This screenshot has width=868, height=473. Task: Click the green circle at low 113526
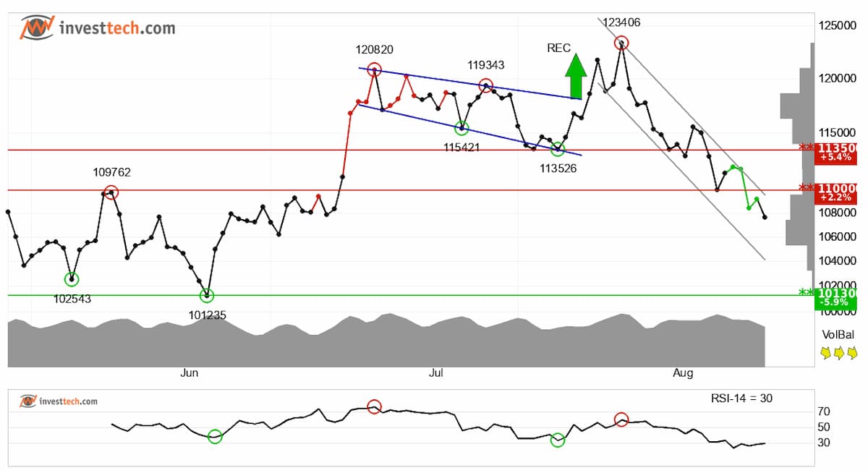(558, 150)
